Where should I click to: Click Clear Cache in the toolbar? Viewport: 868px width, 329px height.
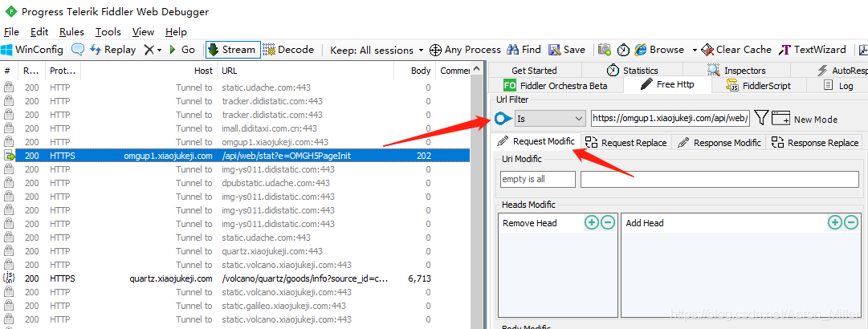736,50
